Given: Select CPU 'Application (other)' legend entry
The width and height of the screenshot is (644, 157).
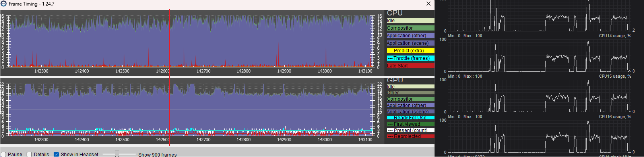Looking at the screenshot, I should pyautogui.click(x=410, y=36).
